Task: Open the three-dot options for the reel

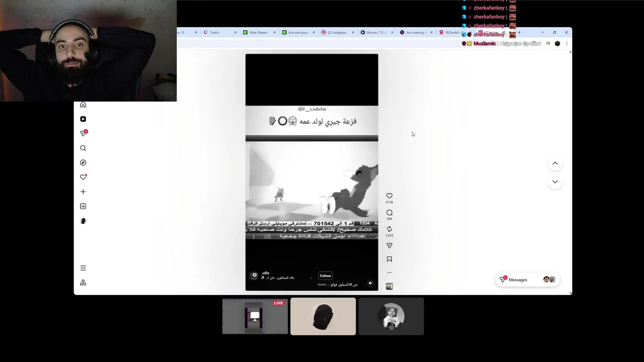Action: (x=389, y=273)
